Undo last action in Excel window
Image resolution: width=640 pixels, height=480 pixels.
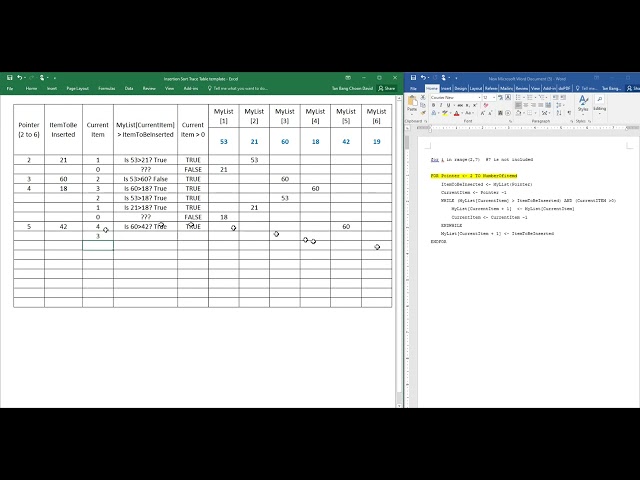point(19,77)
